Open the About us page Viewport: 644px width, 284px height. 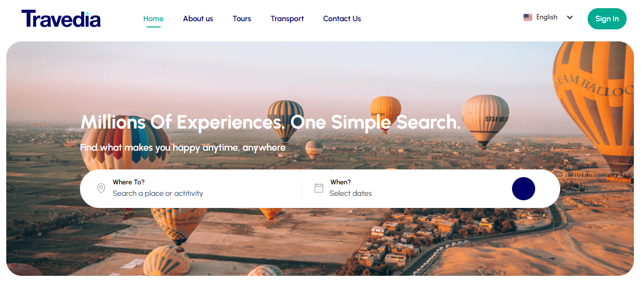198,19
